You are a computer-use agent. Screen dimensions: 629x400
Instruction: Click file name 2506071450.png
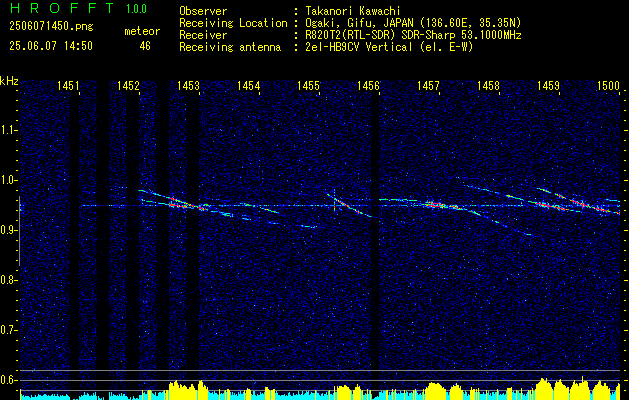tap(51, 27)
